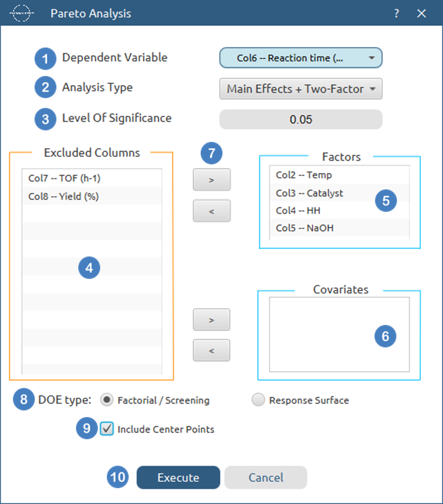Click the application logo in title bar
The image size is (443, 504).
tap(22, 13)
